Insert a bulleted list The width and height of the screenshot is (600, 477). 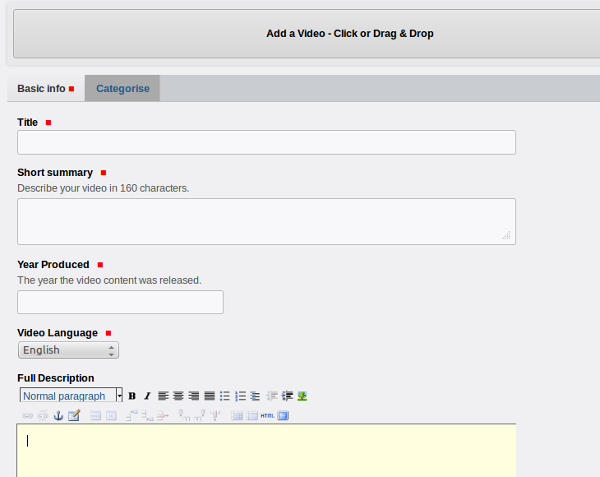(x=225, y=396)
